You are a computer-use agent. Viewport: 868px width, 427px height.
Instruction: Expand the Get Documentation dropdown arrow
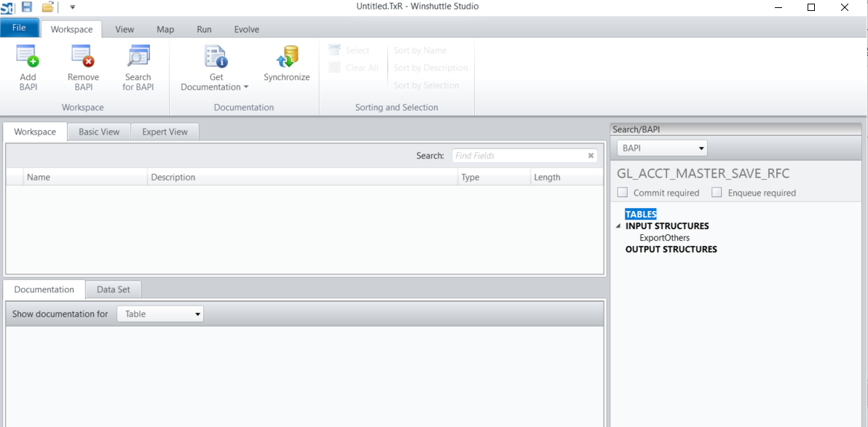[x=246, y=87]
